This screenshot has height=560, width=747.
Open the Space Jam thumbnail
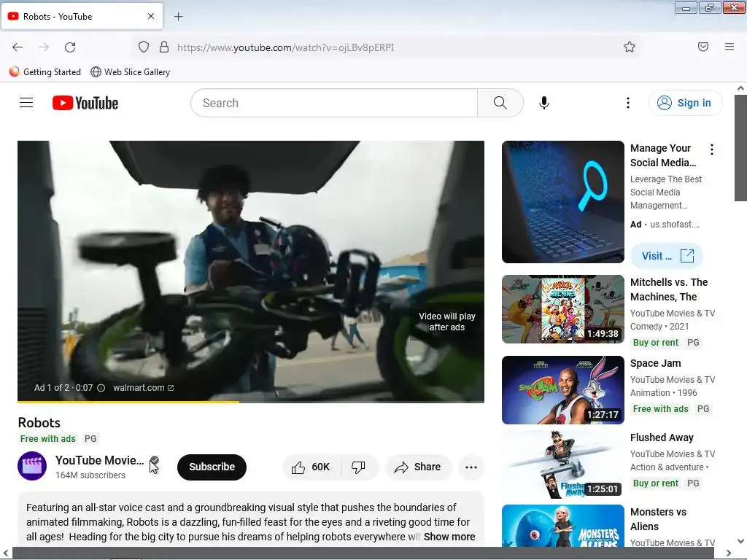[562, 390]
